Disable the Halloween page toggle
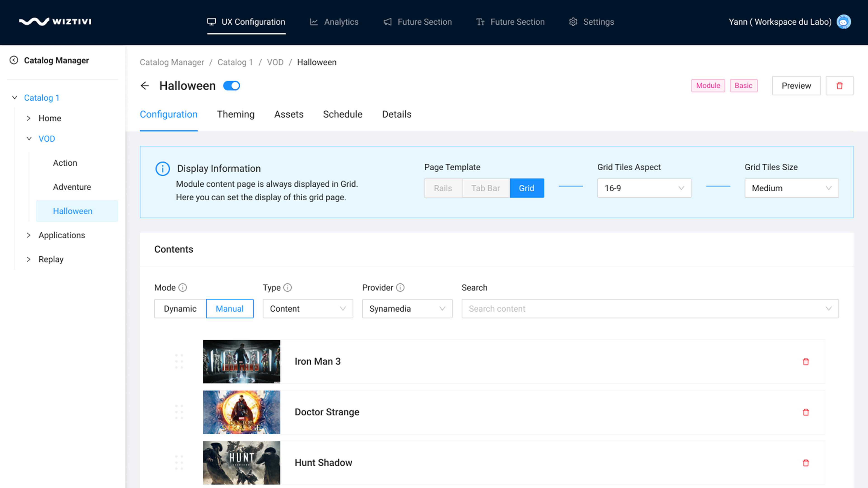 click(x=231, y=86)
